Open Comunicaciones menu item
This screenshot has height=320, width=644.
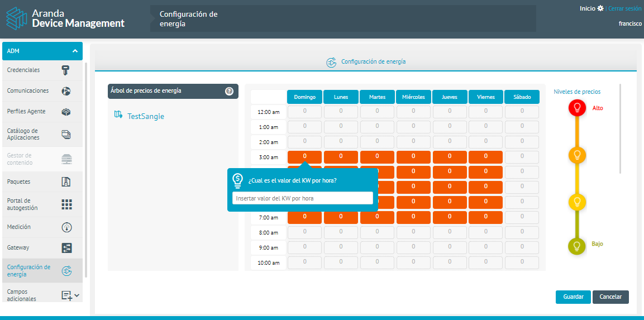click(42, 91)
